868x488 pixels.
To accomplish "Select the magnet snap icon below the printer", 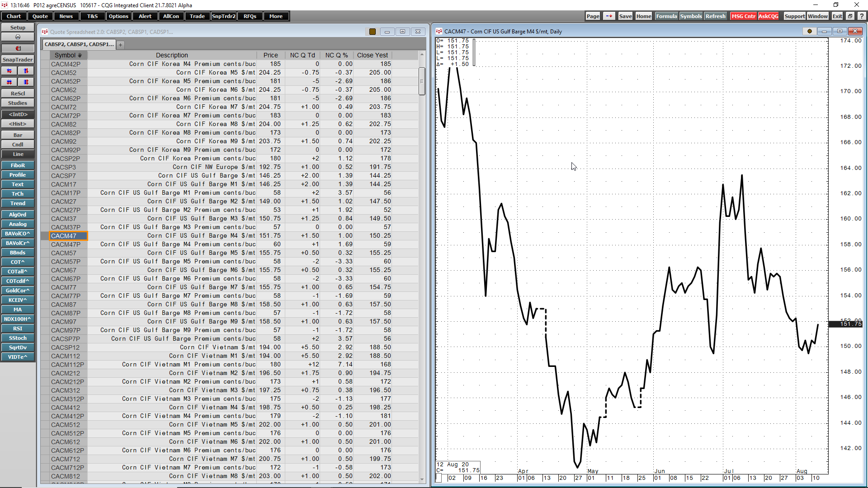I will click(x=18, y=48).
